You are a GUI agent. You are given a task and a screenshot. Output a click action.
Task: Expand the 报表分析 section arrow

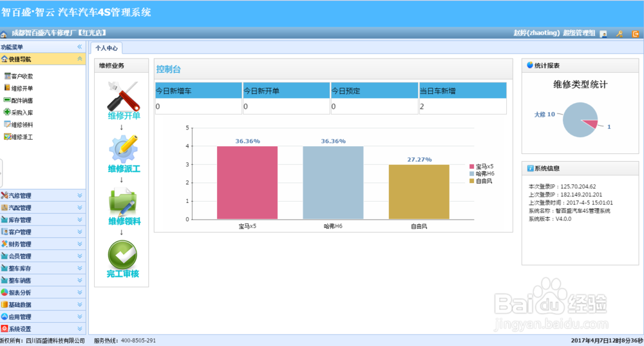[80, 293]
